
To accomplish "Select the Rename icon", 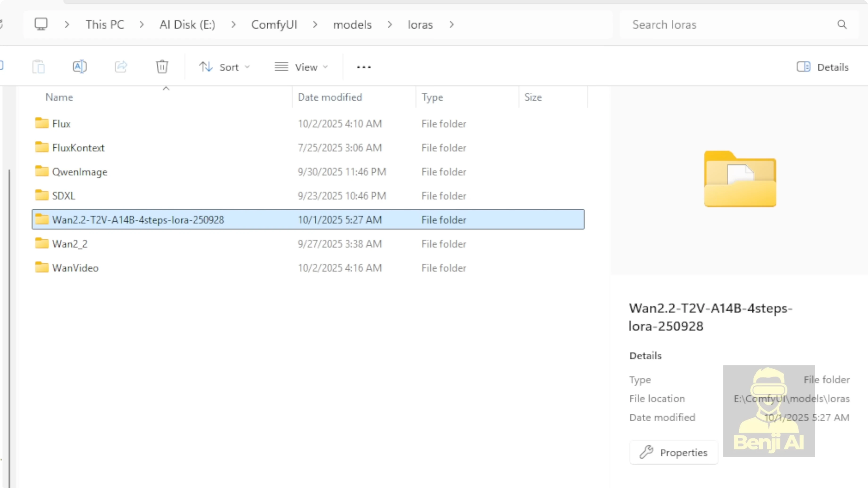I will pyautogui.click(x=80, y=66).
